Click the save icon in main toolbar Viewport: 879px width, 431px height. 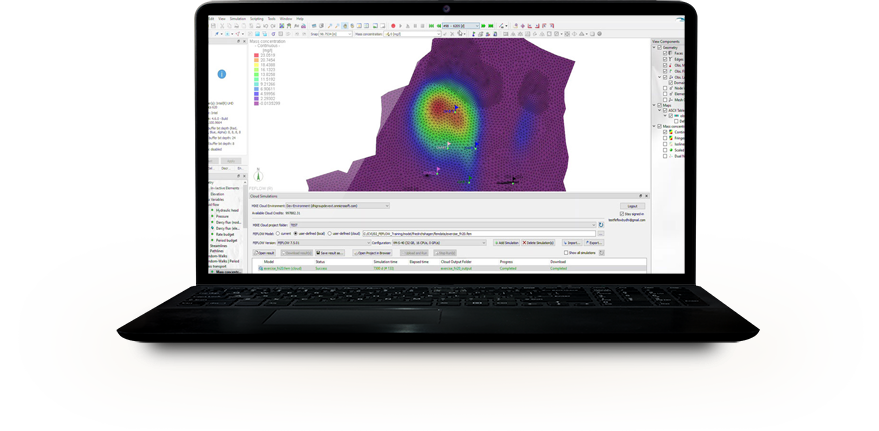(214, 26)
